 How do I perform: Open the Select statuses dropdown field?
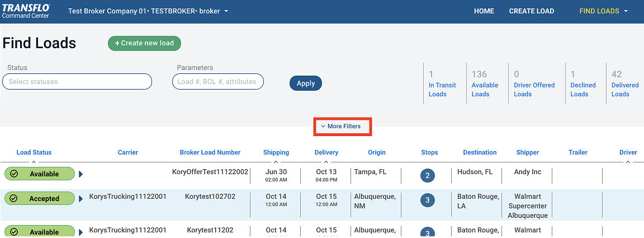pyautogui.click(x=77, y=82)
